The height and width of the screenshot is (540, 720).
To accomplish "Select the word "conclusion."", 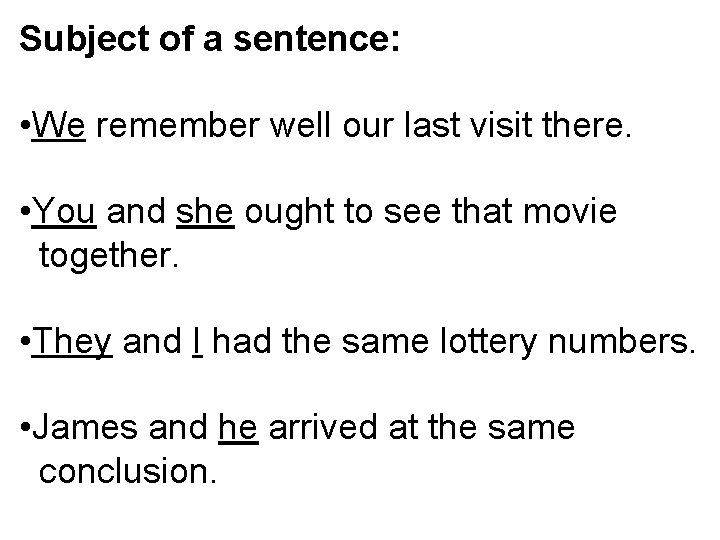I will click(x=127, y=471).
